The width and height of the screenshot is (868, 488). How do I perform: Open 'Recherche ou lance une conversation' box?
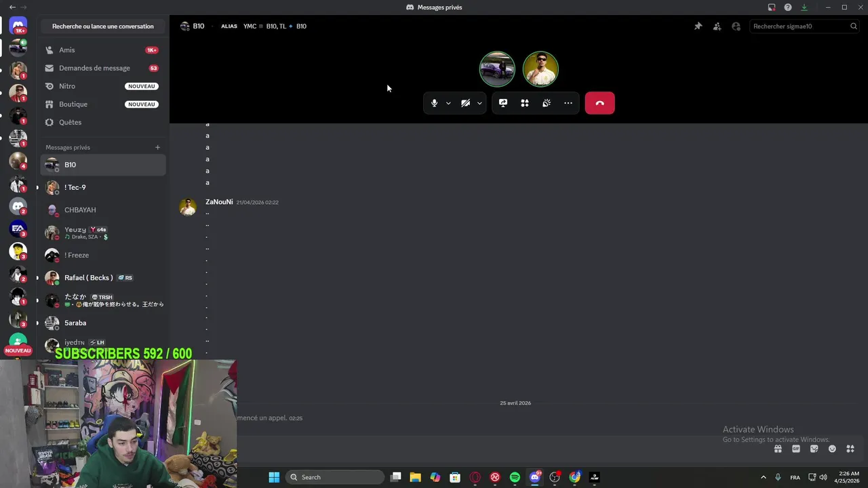[103, 26]
